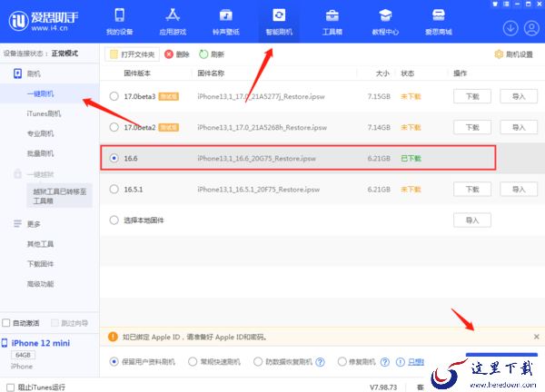Select the 16.6 firmware radio button
Screen dimensions: 545x392
click(114, 158)
